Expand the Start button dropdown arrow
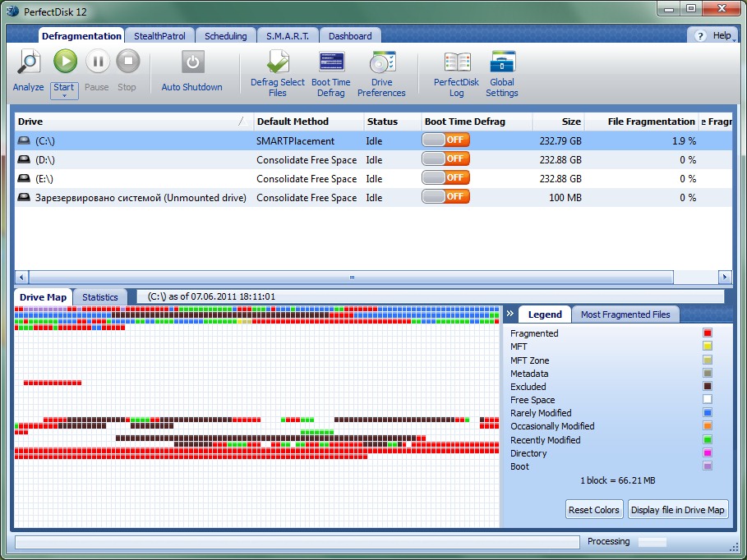The image size is (747, 560). [x=64, y=95]
